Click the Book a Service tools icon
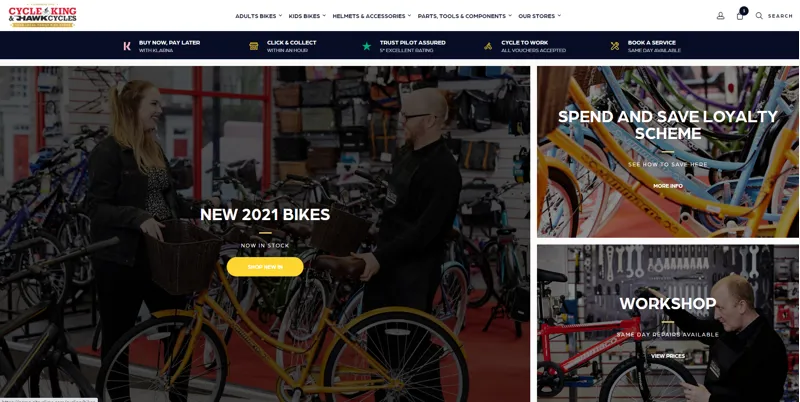Image resolution: width=800 pixels, height=402 pixels. (615, 46)
